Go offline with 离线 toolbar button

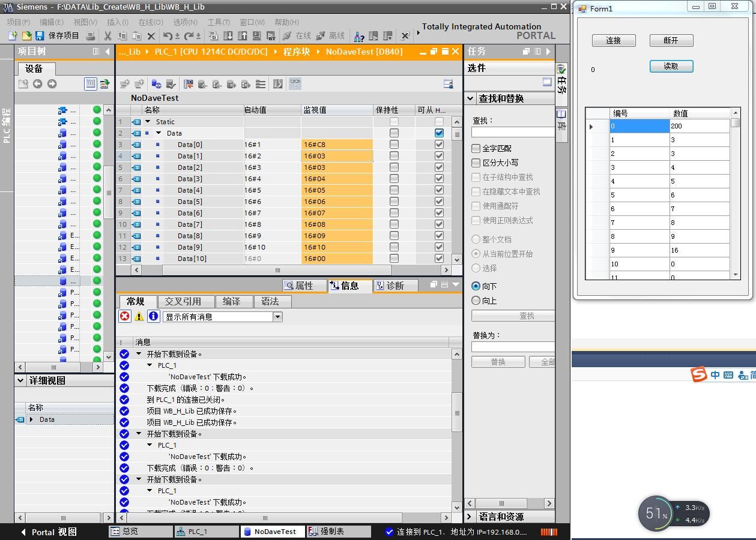pos(330,36)
